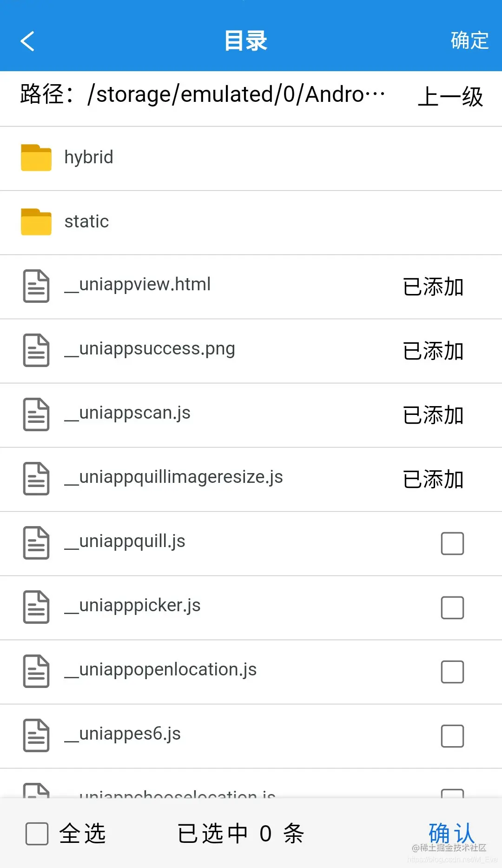Click file icon for _uniappes6.js
This screenshot has height=868, width=502.
[x=36, y=735]
